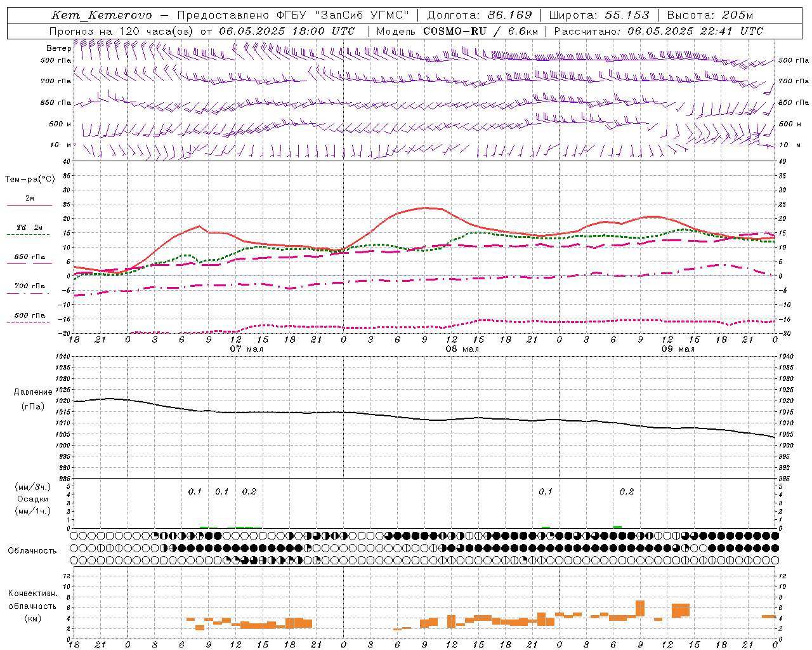Click the Тем-ра(°C) temperature panel label
The image size is (812, 650).
tap(30, 180)
